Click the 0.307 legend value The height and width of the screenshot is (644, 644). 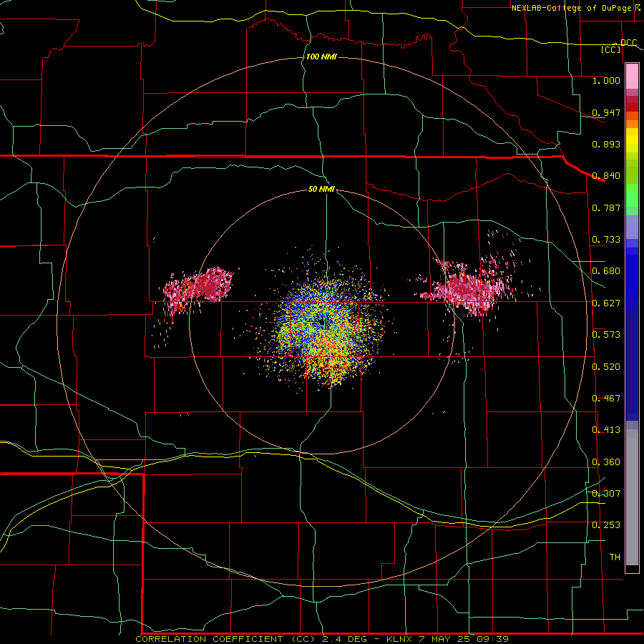click(606, 494)
